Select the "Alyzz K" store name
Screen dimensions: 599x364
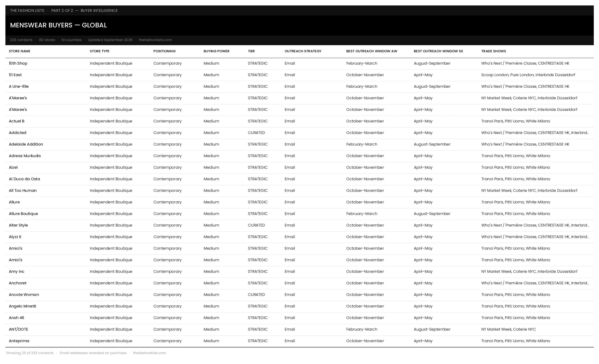(15, 237)
